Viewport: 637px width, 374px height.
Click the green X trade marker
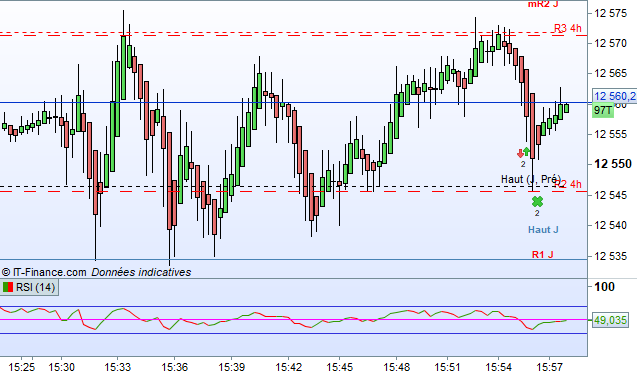(x=537, y=201)
